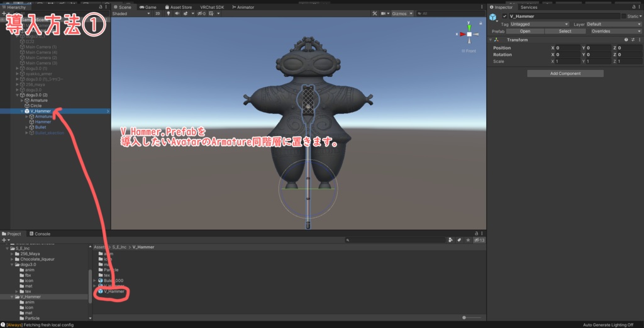
Task: Toggle hidden objects visibility icon in Scene toolbar
Action: (x=201, y=14)
